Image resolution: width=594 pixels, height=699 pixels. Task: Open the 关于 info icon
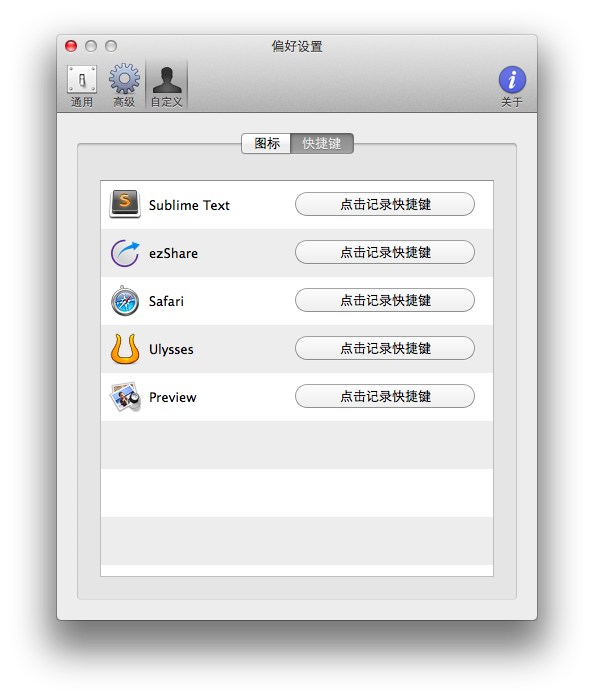pyautogui.click(x=512, y=86)
